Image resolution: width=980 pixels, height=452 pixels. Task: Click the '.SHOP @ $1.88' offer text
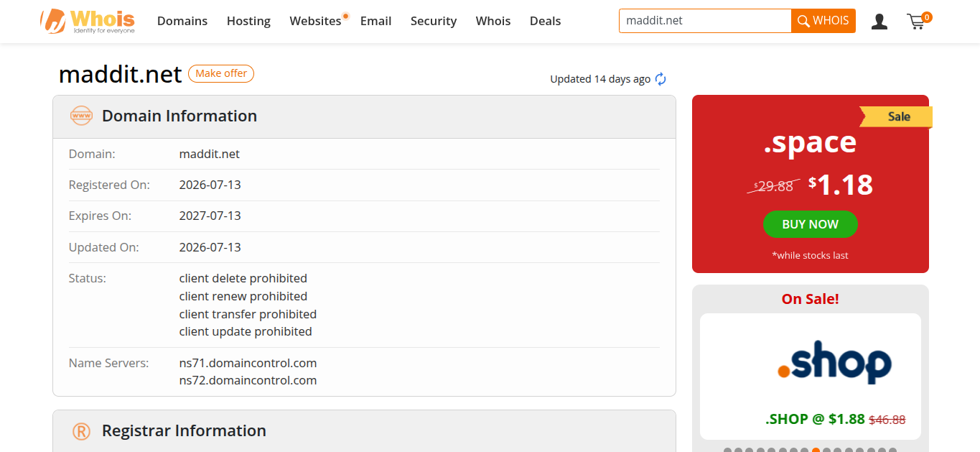point(816,419)
